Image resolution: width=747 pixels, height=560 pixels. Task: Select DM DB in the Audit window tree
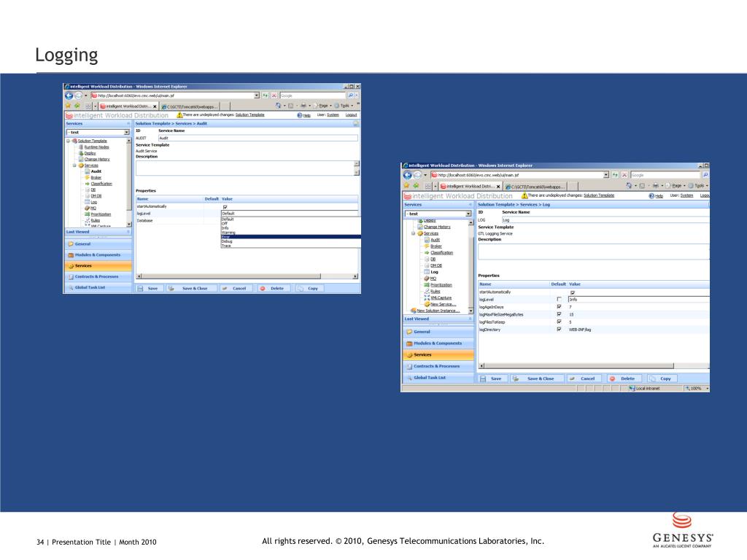pyautogui.click(x=96, y=195)
